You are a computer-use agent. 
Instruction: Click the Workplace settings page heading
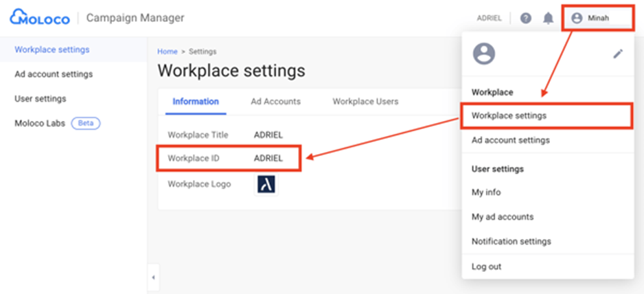coord(231,71)
